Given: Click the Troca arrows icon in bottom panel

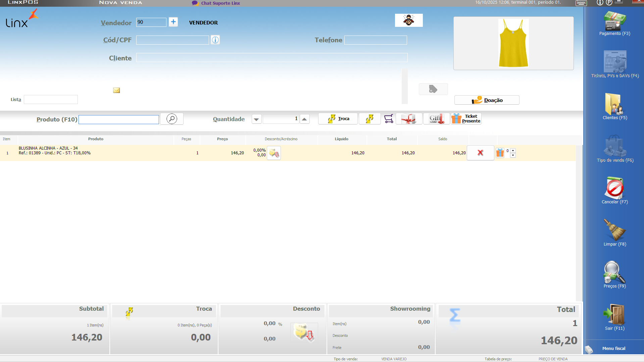Looking at the screenshot, I should click(x=129, y=312).
